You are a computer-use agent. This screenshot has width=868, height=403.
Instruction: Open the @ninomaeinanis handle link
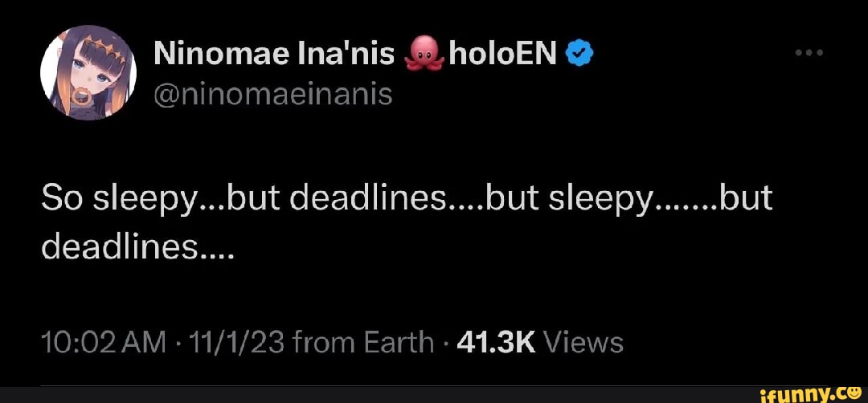pos(272,95)
